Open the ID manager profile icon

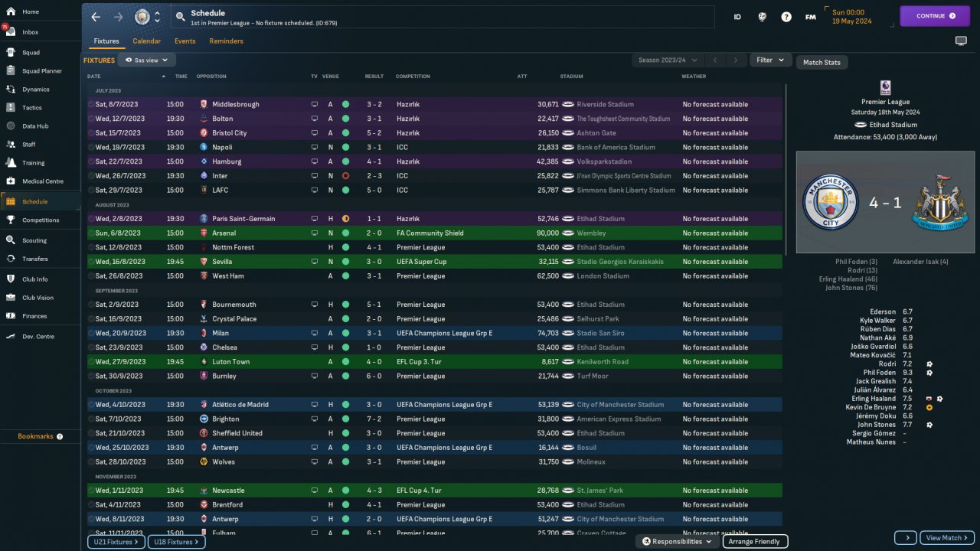(x=737, y=17)
